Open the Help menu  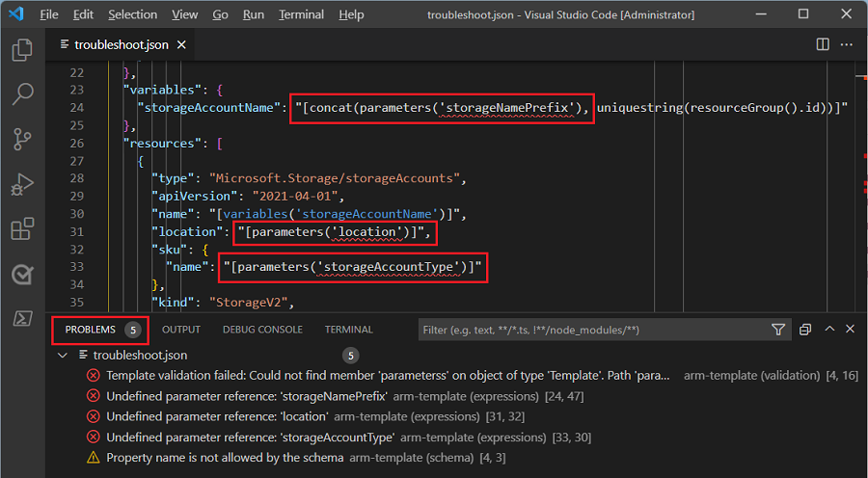(x=351, y=14)
